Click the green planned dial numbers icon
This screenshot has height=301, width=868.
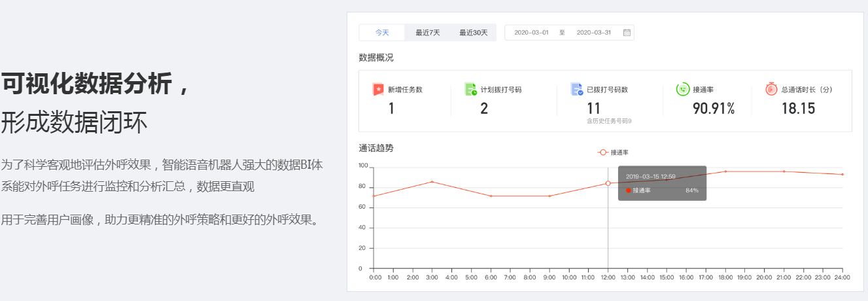click(471, 90)
